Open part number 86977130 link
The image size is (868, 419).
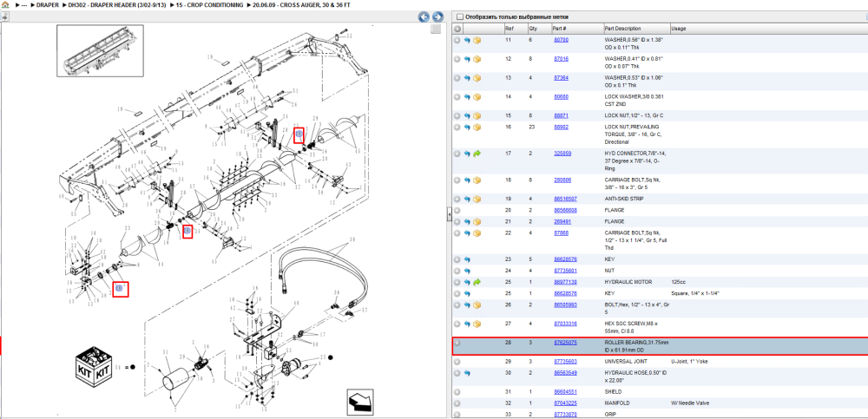click(565, 282)
